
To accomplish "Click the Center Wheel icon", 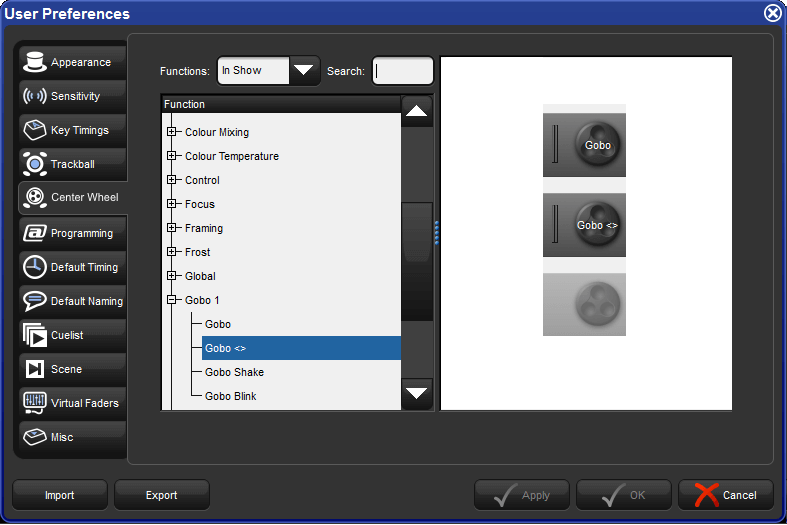I will pos(34,197).
